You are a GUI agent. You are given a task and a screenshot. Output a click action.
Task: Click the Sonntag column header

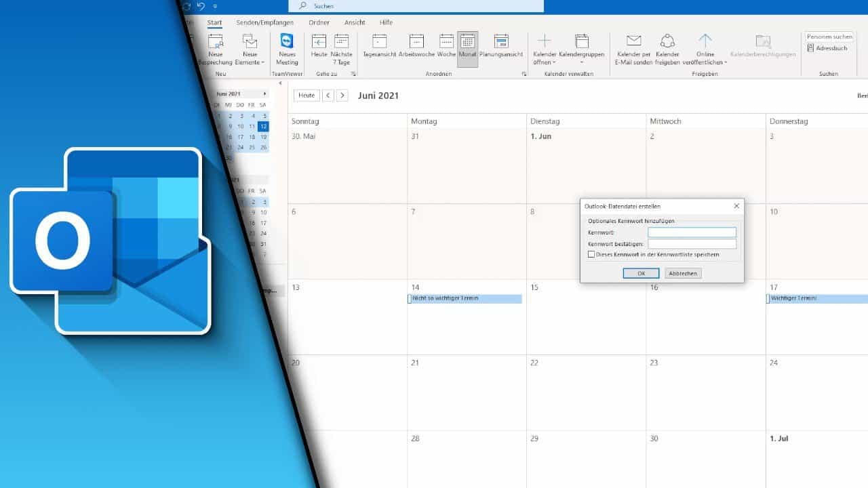tap(347, 121)
